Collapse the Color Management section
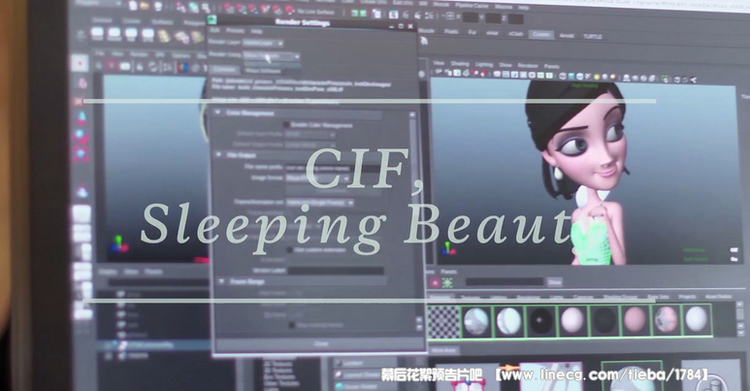750x391 pixels. [218, 113]
